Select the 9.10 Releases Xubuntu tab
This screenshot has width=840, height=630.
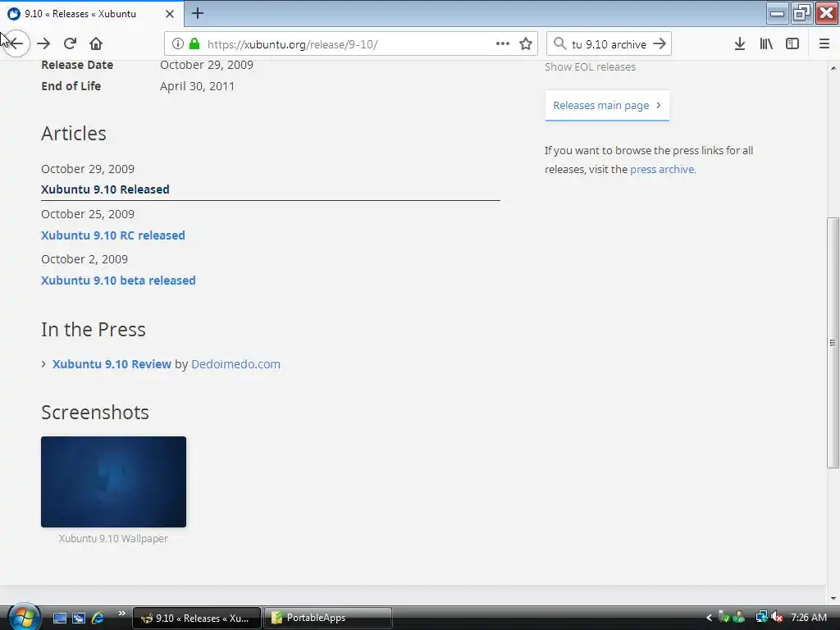[91, 14]
